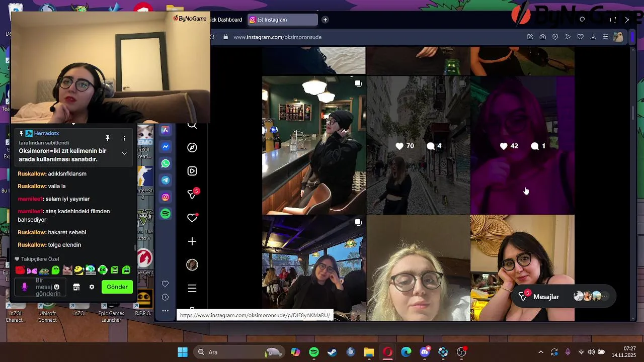Screen dimensions: 644x362
Task: Click mamilee1 username on 'selam iyi yayınlar' message
Action: (31, 199)
